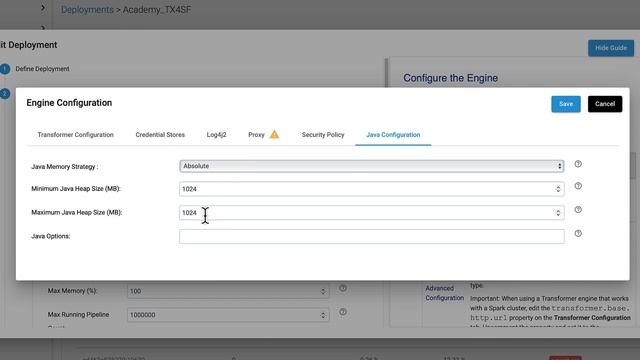The image size is (640, 360).
Task: Open the Deployments breadcrumb link
Action: [x=87, y=10]
